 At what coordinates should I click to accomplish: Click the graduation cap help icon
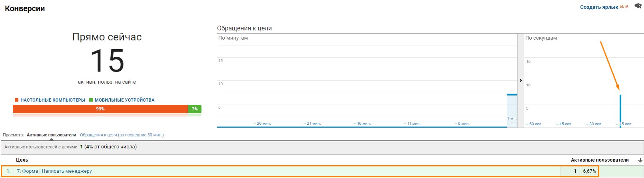(x=638, y=6)
